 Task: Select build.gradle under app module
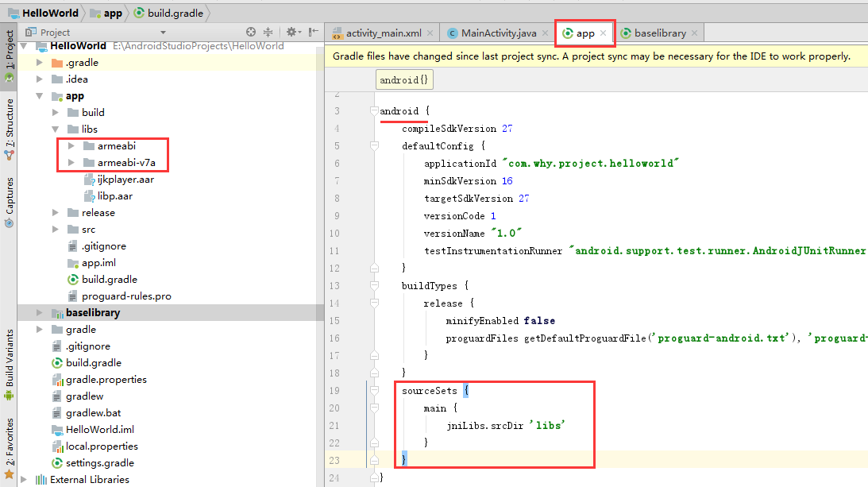pos(102,279)
